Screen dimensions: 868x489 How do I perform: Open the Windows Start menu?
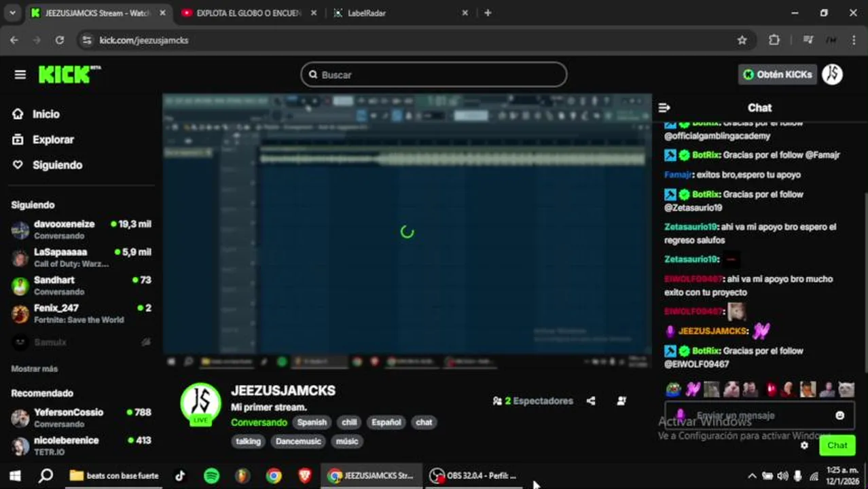(15, 476)
